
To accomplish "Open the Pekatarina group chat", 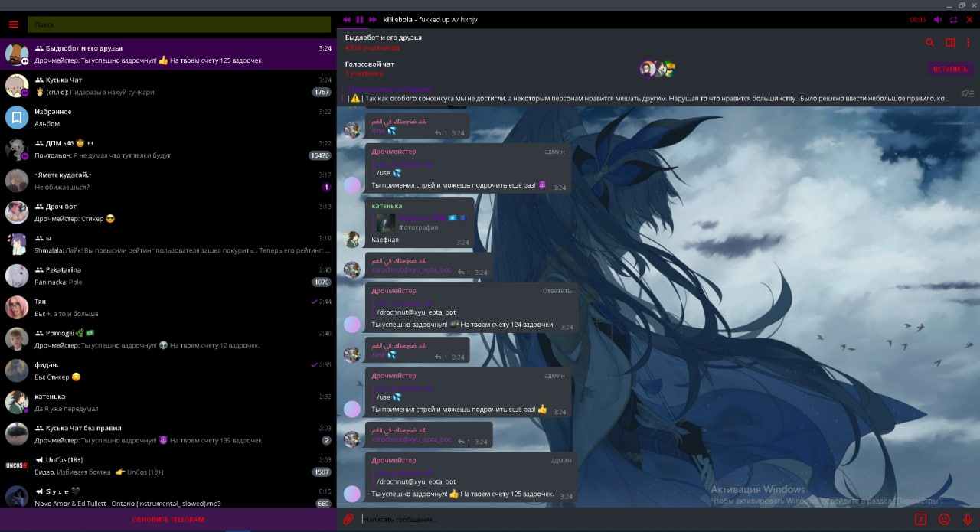I will pos(168,276).
